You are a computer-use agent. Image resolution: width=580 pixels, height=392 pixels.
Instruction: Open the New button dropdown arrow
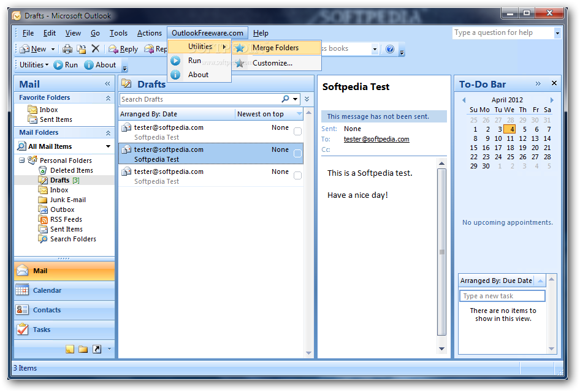coord(53,49)
